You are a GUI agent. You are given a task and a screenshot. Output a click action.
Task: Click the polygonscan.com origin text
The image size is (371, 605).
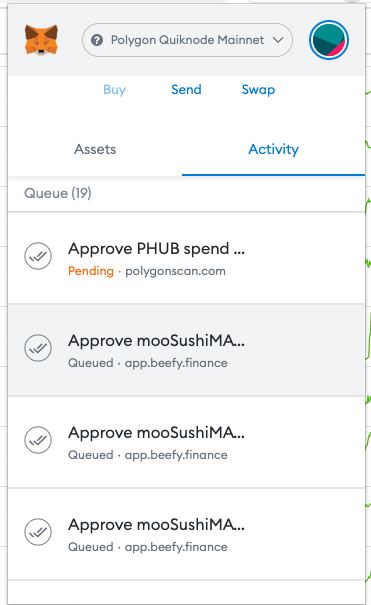[175, 271]
